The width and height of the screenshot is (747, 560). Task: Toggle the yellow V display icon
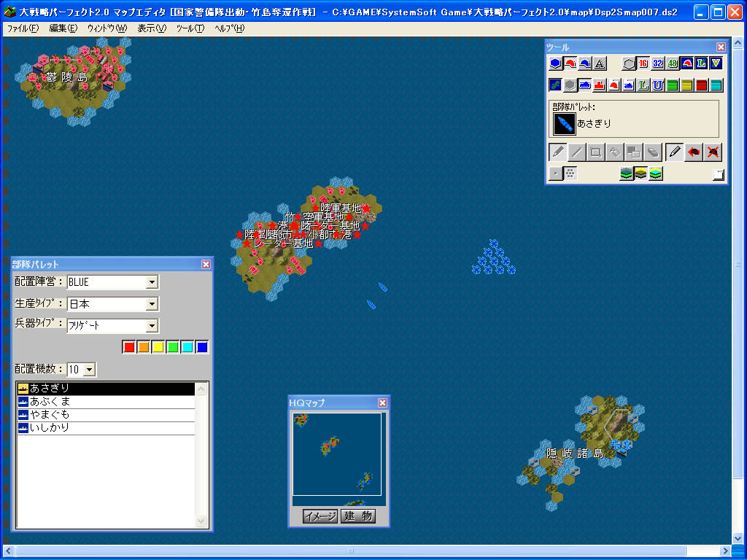[x=716, y=63]
